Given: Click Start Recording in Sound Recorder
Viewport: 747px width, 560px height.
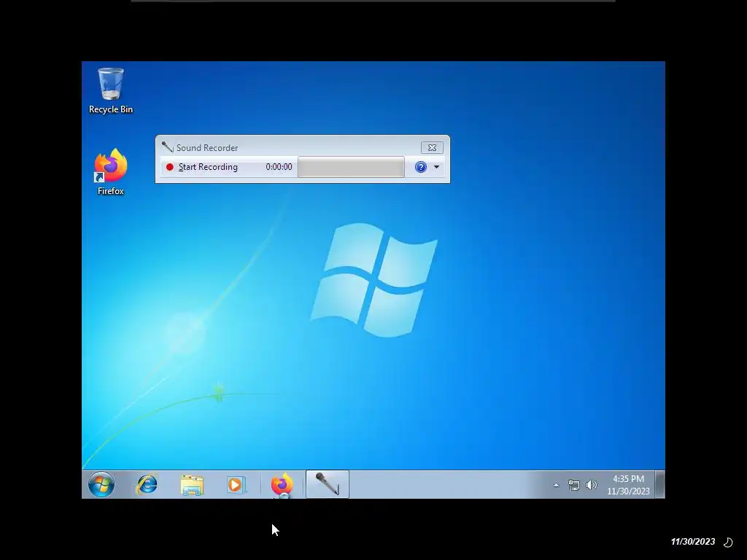Looking at the screenshot, I should (202, 167).
